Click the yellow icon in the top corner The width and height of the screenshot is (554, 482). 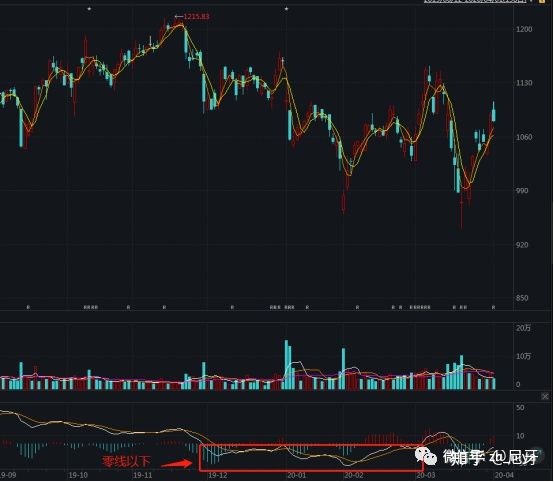[x=542, y=1]
